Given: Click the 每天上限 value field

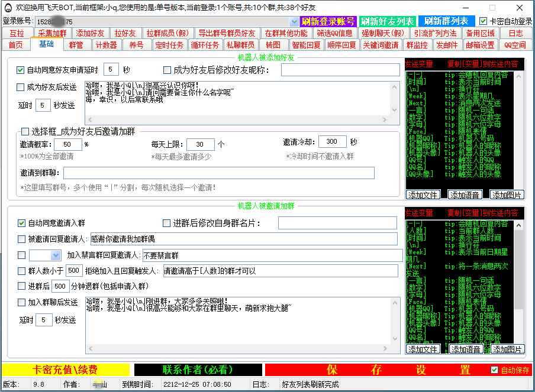Looking at the screenshot, I should (x=200, y=144).
